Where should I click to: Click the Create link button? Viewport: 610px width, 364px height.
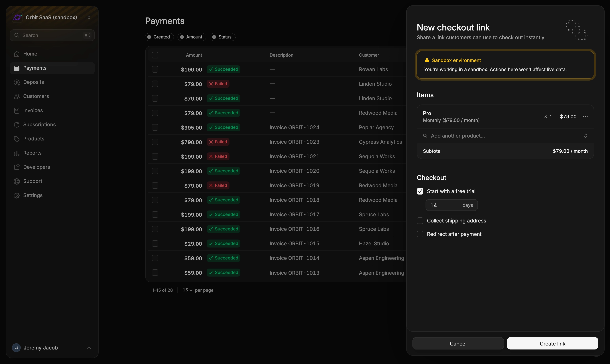tap(552, 343)
